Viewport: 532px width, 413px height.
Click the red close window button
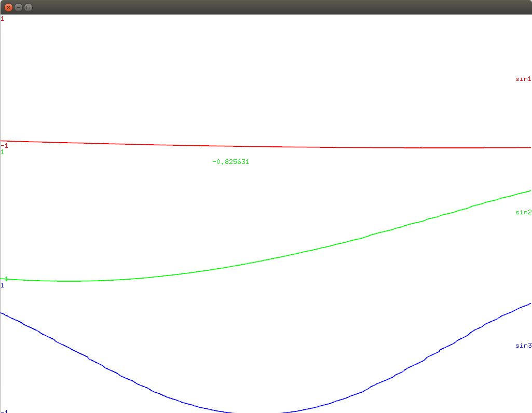pyautogui.click(x=8, y=7)
